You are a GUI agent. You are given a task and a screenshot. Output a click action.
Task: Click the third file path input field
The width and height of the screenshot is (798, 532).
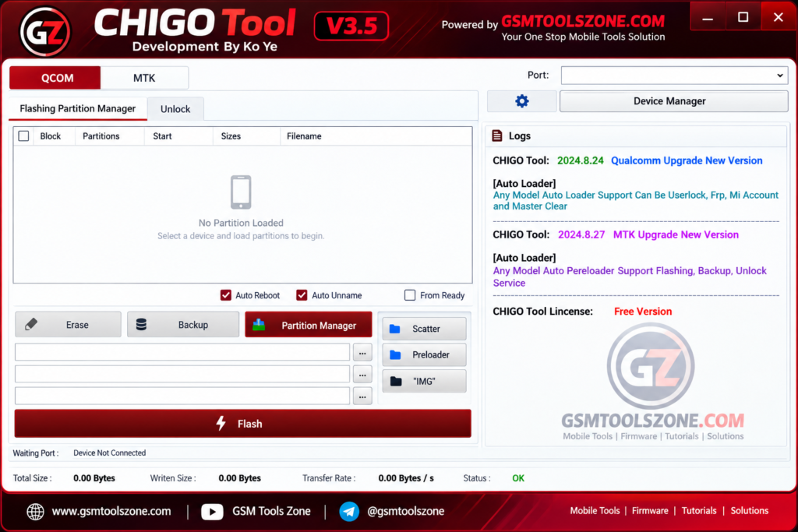182,396
